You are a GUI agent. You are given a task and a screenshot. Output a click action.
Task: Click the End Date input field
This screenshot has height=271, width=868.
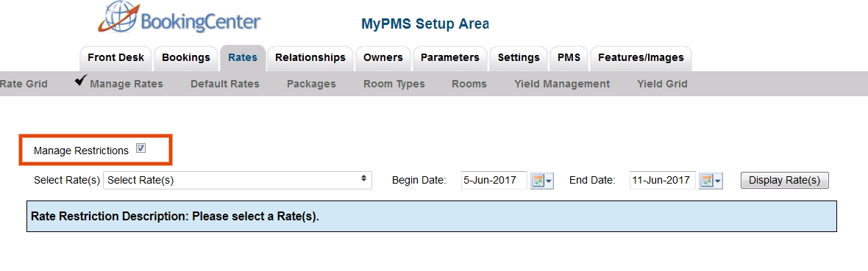tap(663, 180)
